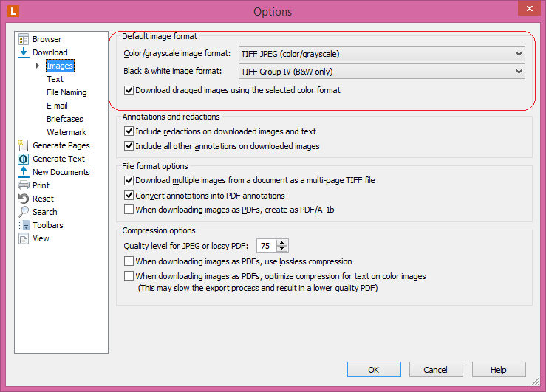
Task: Enable lossless compression for PDF downloads
Action: click(x=129, y=261)
